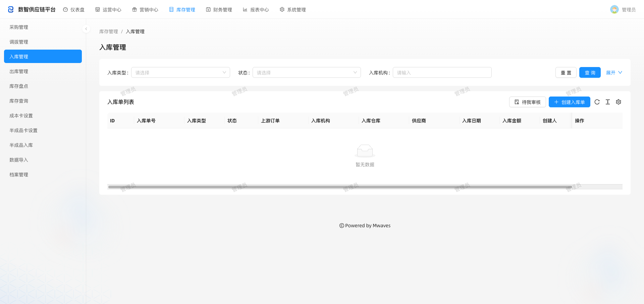Click the Powered by Mwaves footer
This screenshot has width=644, height=304.
(x=365, y=226)
